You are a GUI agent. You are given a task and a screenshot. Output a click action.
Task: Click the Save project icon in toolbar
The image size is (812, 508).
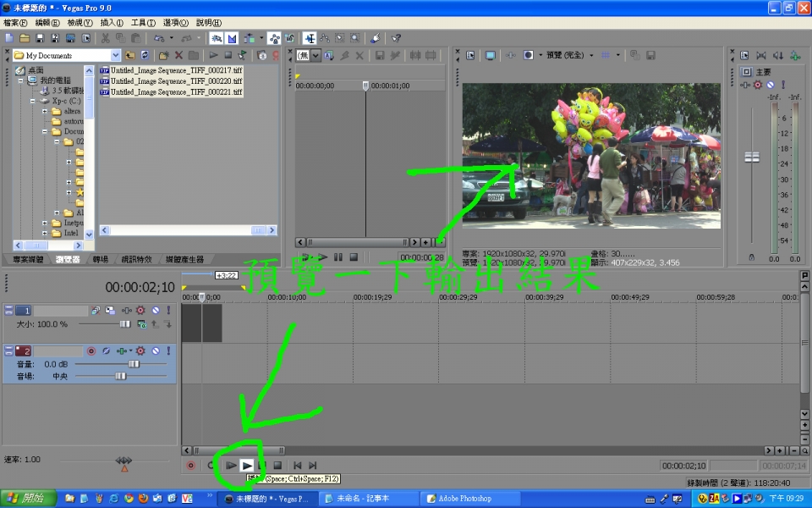40,38
